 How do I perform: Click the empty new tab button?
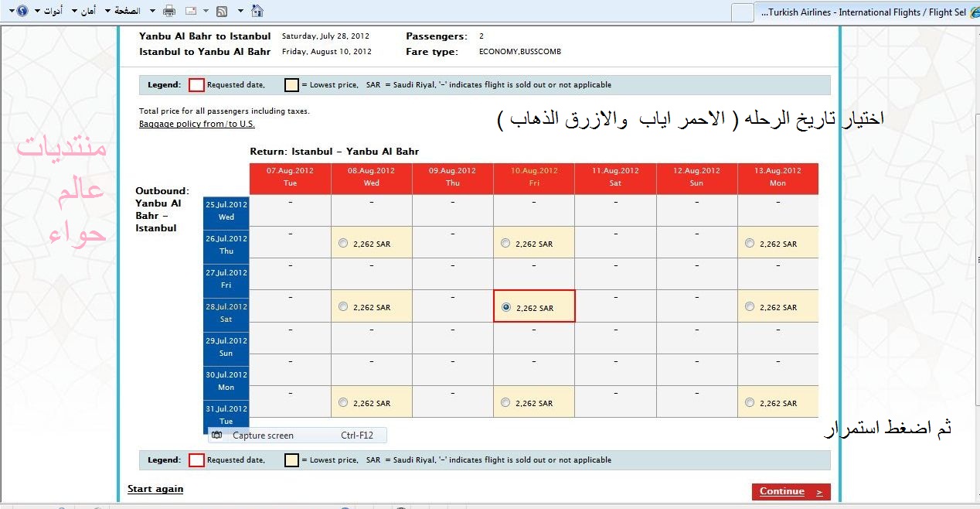pyautogui.click(x=742, y=12)
